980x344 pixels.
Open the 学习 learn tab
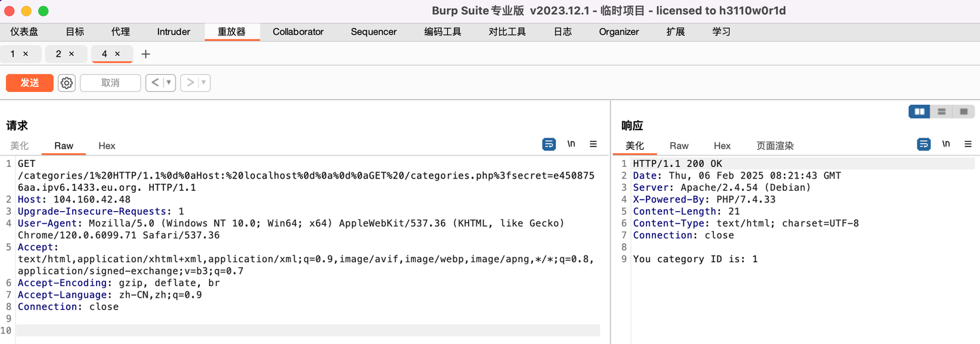coord(721,31)
